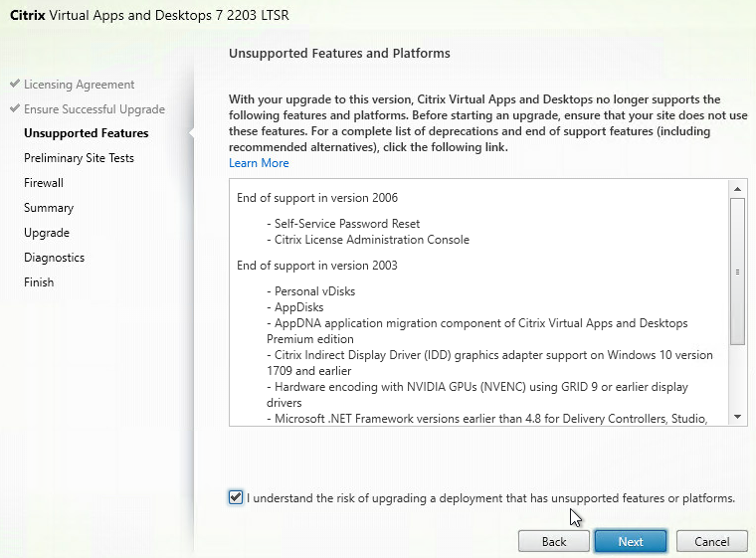Select Unsupported Features step in sidebar

[87, 133]
